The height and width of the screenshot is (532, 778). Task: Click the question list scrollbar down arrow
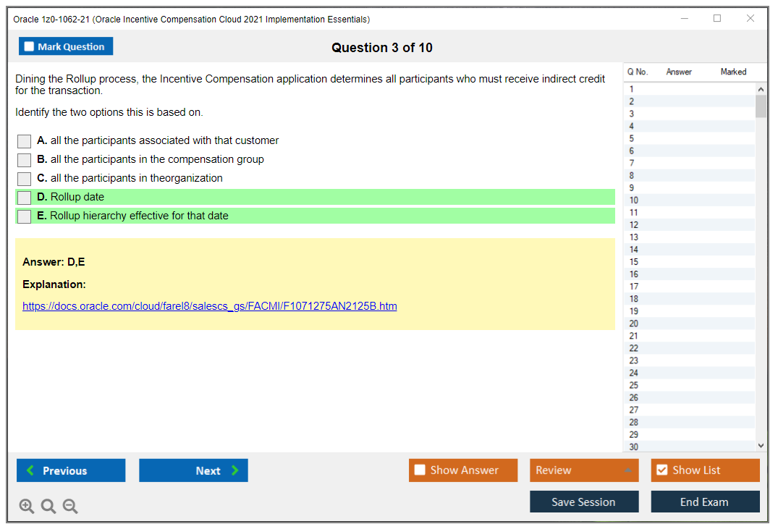[759, 445]
